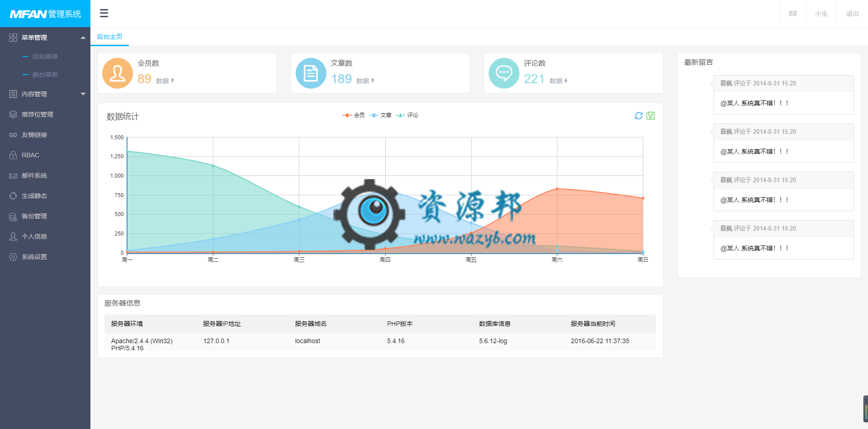Click the 127.0.0.1 IP cell

click(216, 341)
